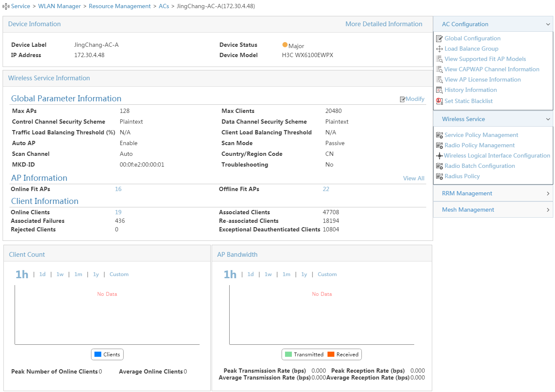Open Set Static Blacklist link
Screen dimensions: 555x392
point(469,101)
